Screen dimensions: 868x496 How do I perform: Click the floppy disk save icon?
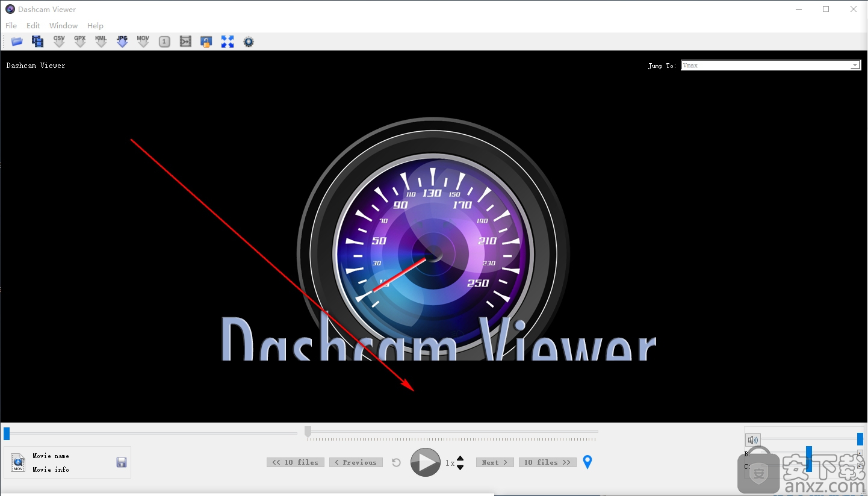[x=121, y=462]
